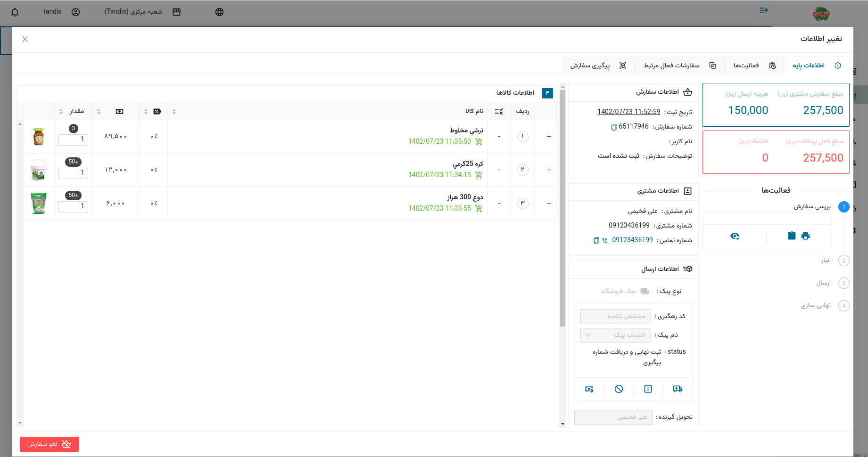This screenshot has width=868, height=457.
Task: Copy the order number 65117946
Action: 613,127
